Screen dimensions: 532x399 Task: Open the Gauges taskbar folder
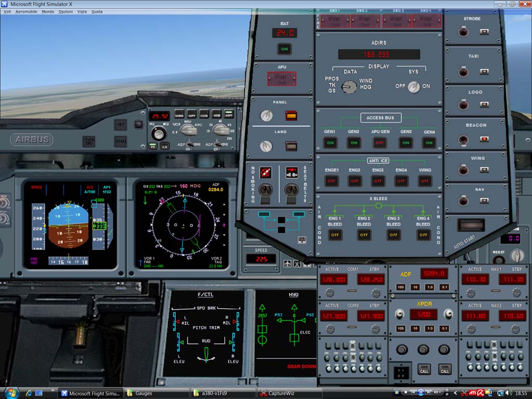[157, 393]
